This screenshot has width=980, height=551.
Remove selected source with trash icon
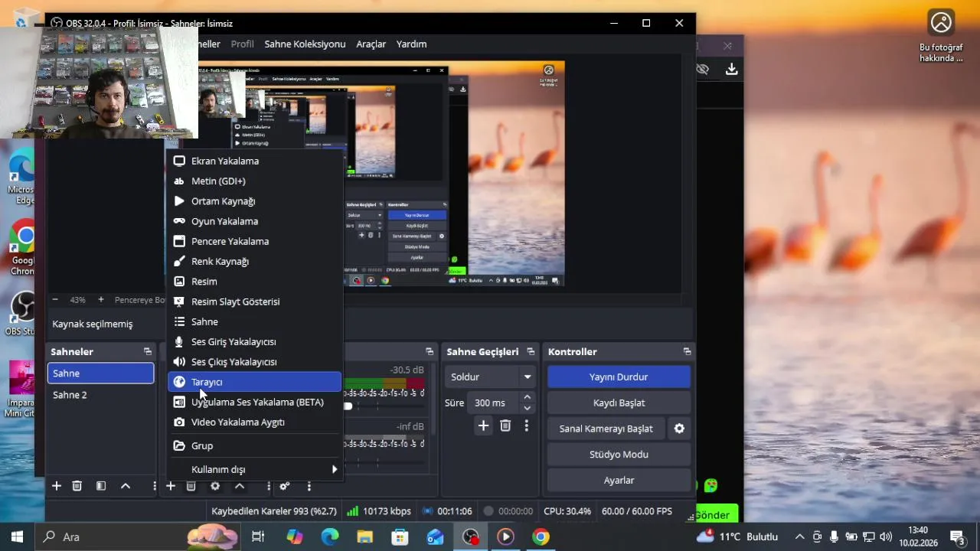pyautogui.click(x=191, y=486)
